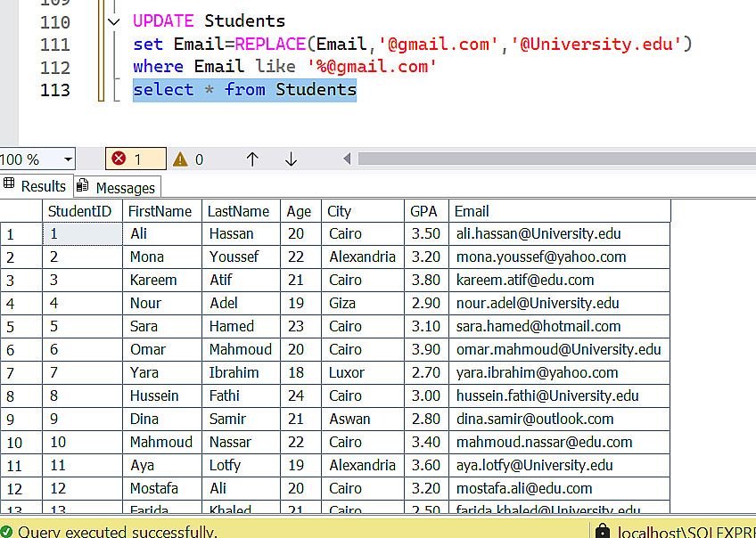Open the 100 % zoom dropdown

click(x=68, y=159)
